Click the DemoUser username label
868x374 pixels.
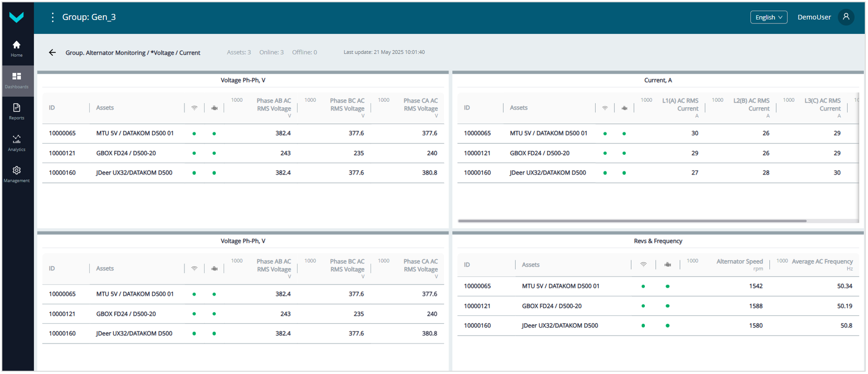[814, 17]
